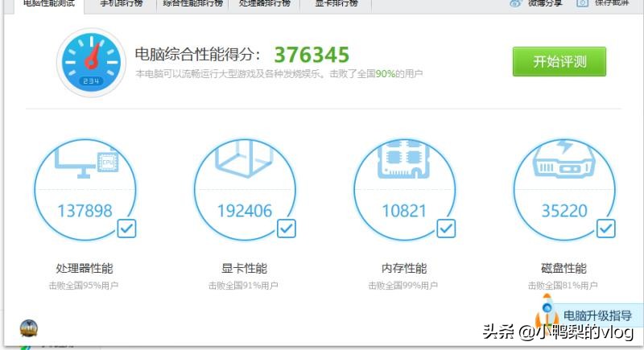Click the round game avatar icon at bottom left

pyautogui.click(x=29, y=328)
